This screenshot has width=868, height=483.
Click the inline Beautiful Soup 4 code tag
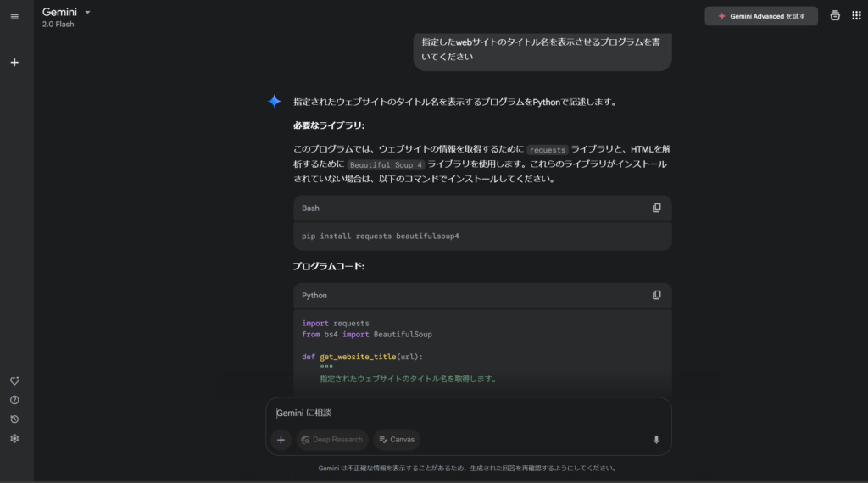[386, 165]
